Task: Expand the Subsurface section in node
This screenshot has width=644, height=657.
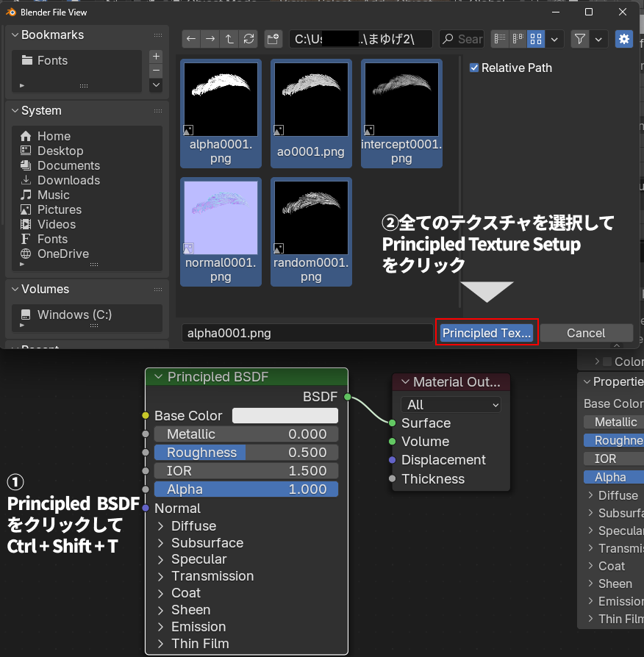Action: [161, 543]
